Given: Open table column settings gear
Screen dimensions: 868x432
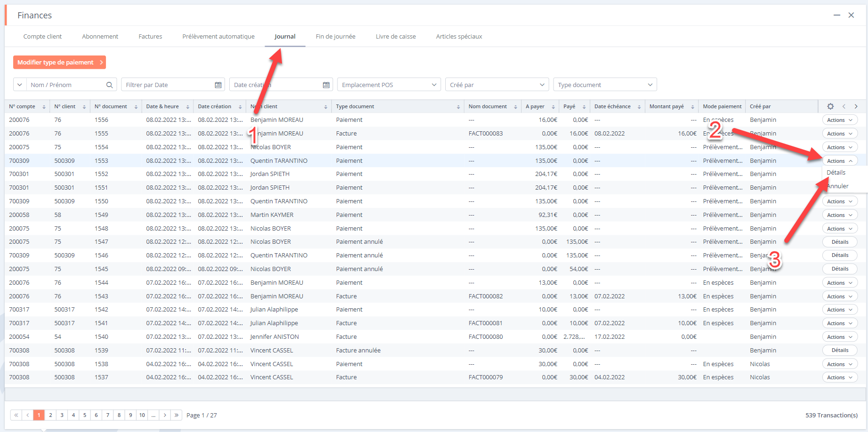Looking at the screenshot, I should click(830, 106).
